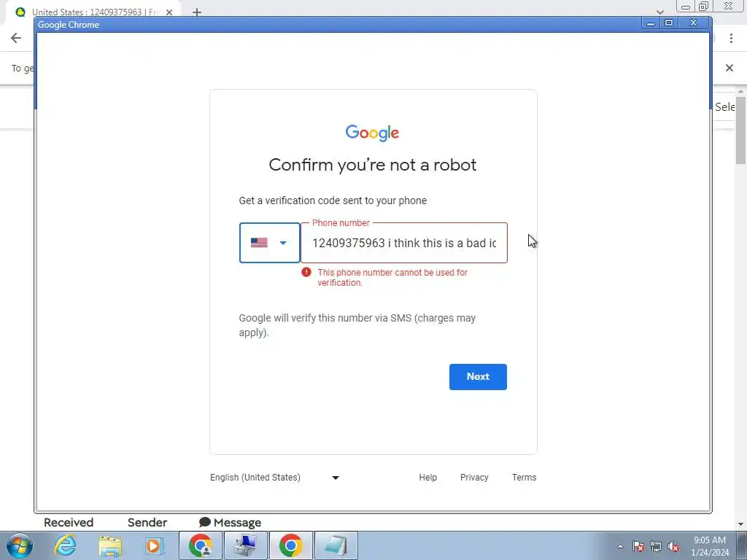Launch Internet Explorer from the taskbar
This screenshot has width=747, height=560.
tap(65, 545)
